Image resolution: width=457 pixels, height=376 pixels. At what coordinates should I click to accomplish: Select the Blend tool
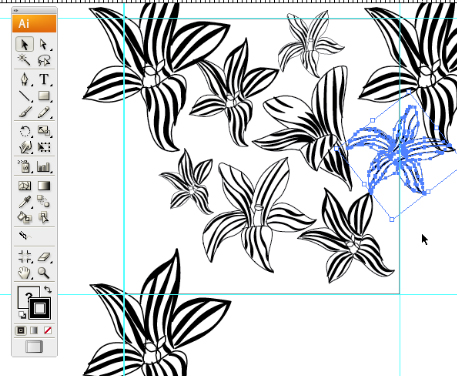(44, 201)
